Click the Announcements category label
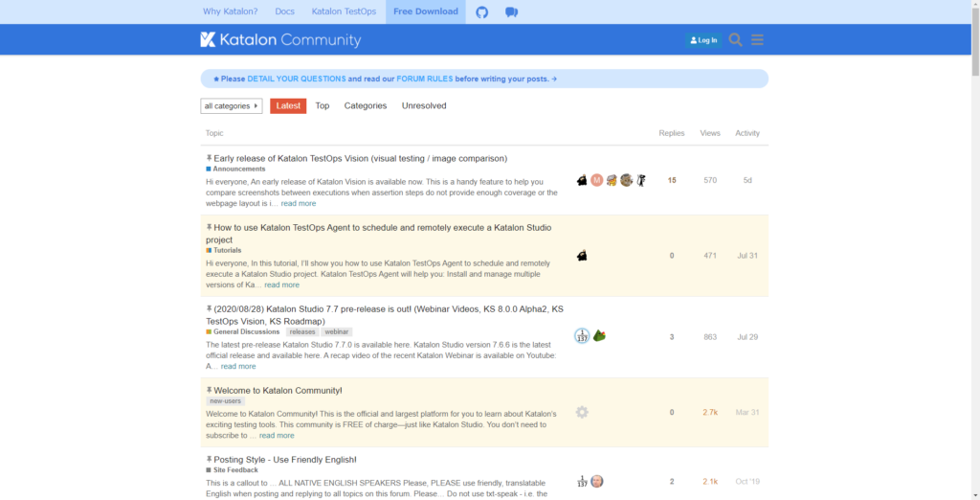980x500 pixels. click(235, 169)
